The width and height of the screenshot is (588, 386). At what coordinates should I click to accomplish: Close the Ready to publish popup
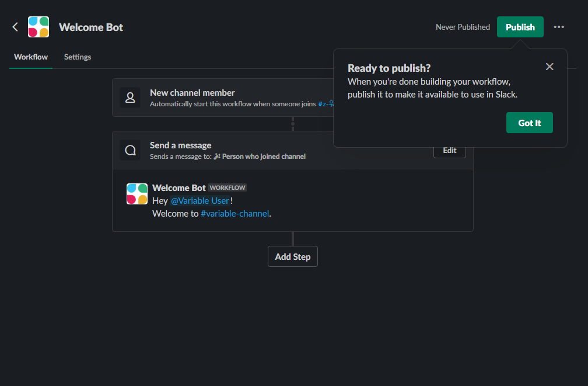tap(549, 67)
